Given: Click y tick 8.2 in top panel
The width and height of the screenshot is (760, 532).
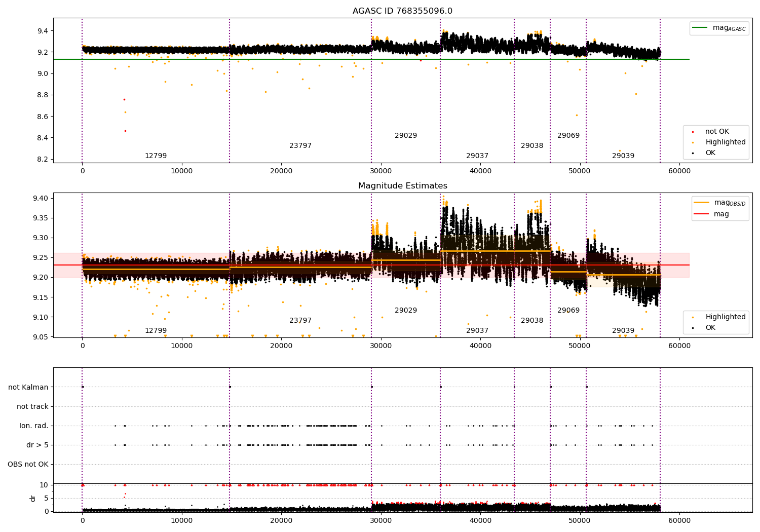Looking at the screenshot, I should pyautogui.click(x=43, y=160).
